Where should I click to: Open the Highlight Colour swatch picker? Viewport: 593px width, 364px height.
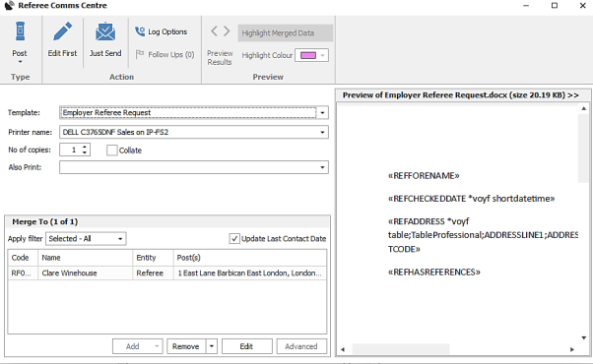[x=308, y=55]
